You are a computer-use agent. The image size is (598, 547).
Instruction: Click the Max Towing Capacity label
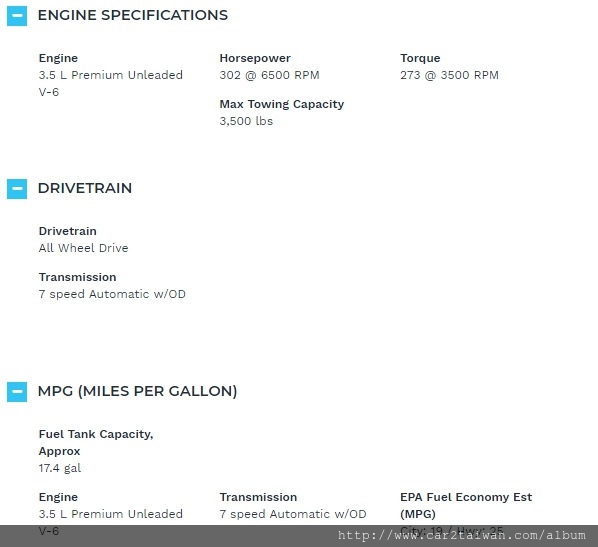[282, 104]
